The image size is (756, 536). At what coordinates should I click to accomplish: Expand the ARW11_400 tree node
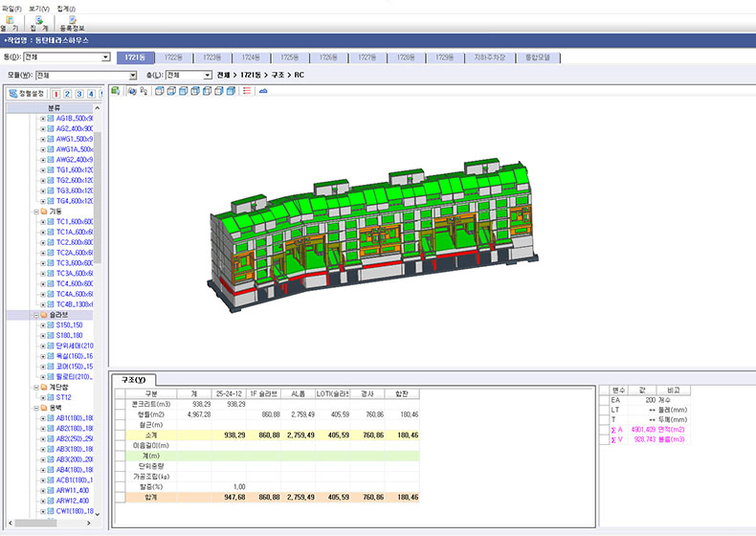43,491
